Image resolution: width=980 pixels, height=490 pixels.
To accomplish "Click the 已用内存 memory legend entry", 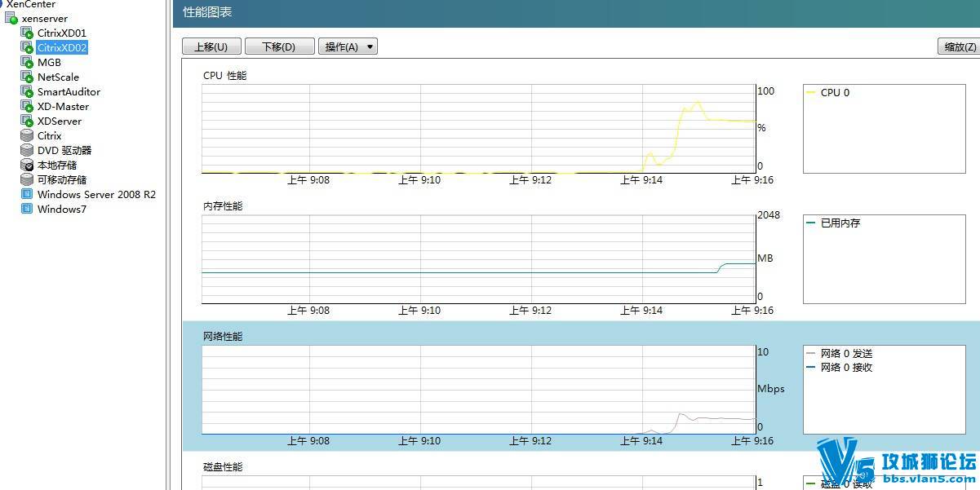I will point(840,223).
